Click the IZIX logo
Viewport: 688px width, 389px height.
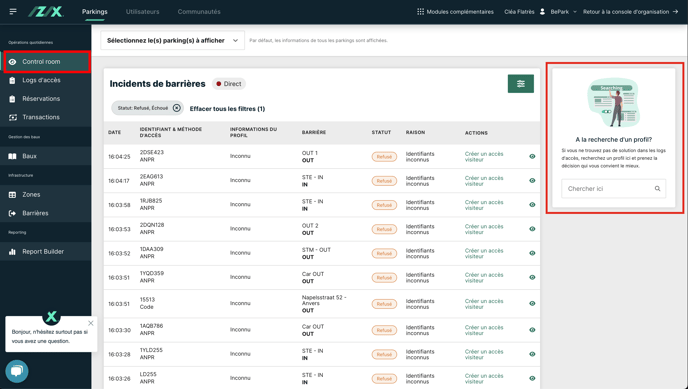pos(46,12)
